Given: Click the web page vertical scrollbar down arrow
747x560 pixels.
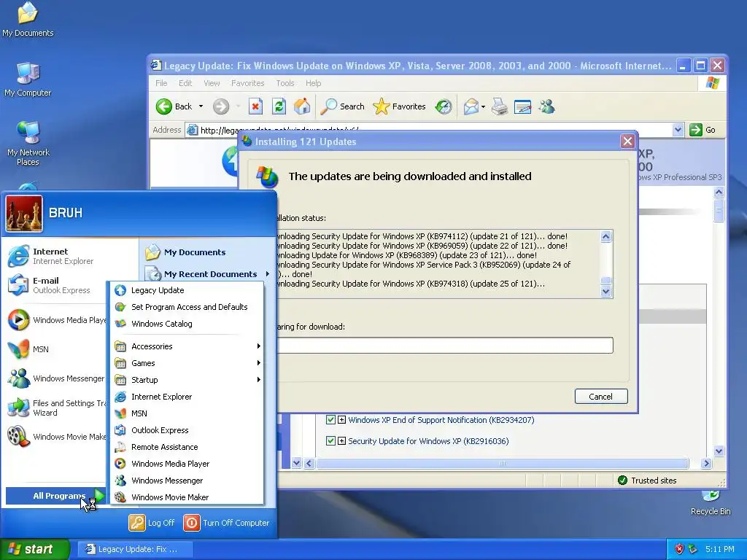Looking at the screenshot, I should click(x=719, y=451).
